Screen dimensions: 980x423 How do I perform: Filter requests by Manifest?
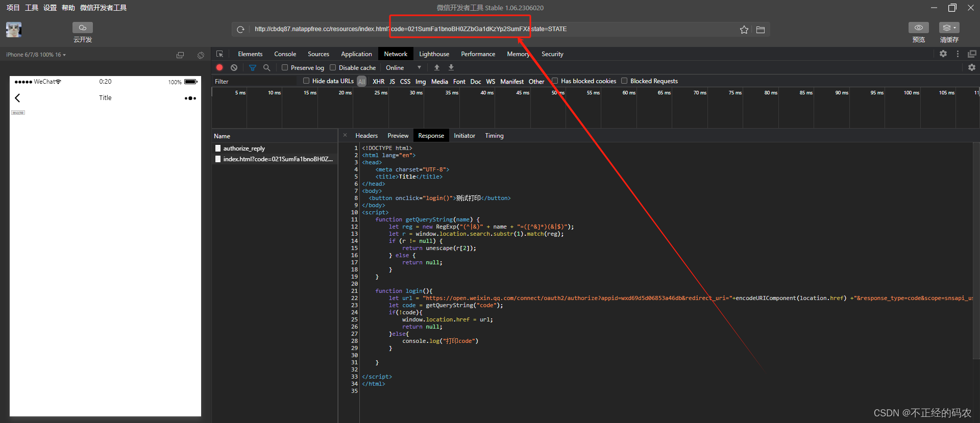(512, 81)
